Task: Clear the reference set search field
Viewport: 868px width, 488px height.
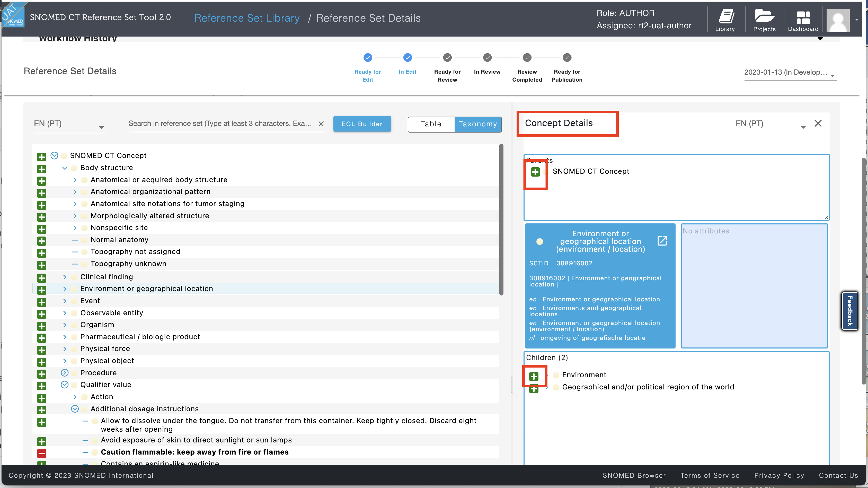Action: [321, 124]
